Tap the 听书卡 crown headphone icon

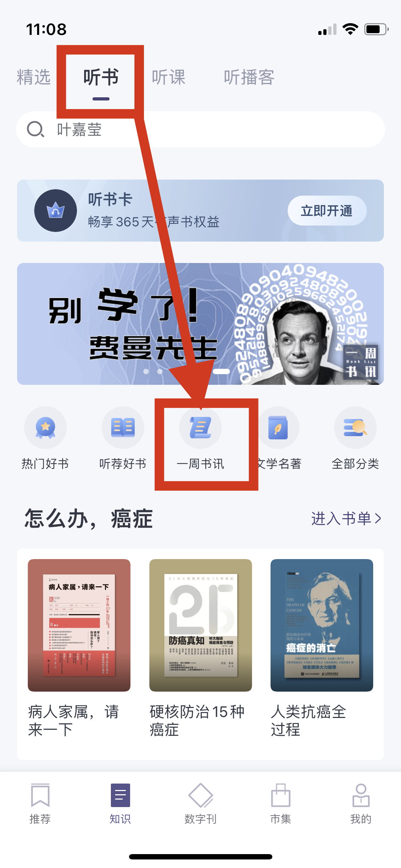click(x=56, y=211)
